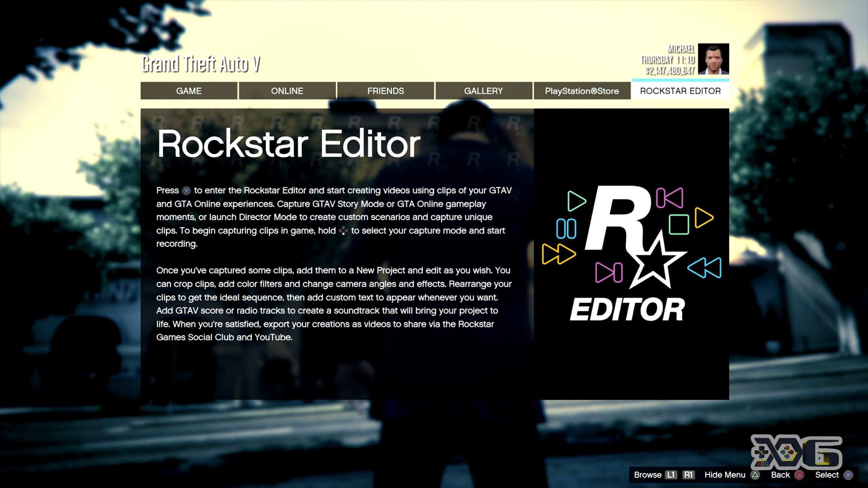Click the Rockstar Editor heading
This screenshot has width=868, height=488.
coord(289,144)
